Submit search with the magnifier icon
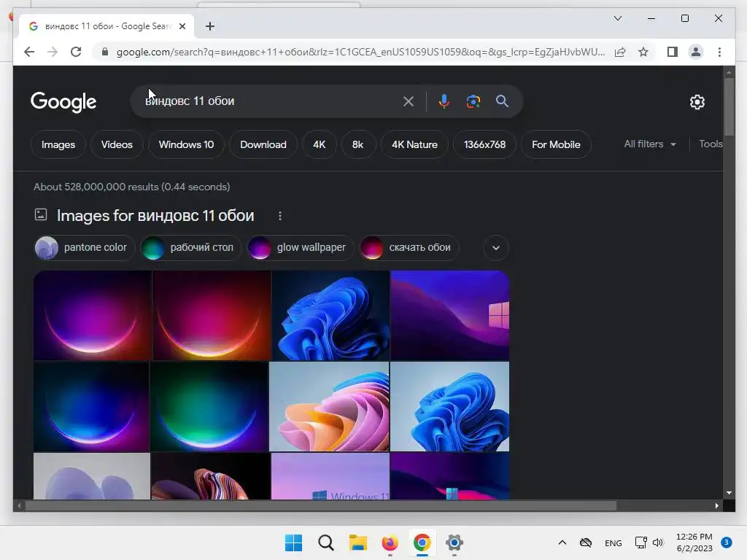 click(x=502, y=101)
